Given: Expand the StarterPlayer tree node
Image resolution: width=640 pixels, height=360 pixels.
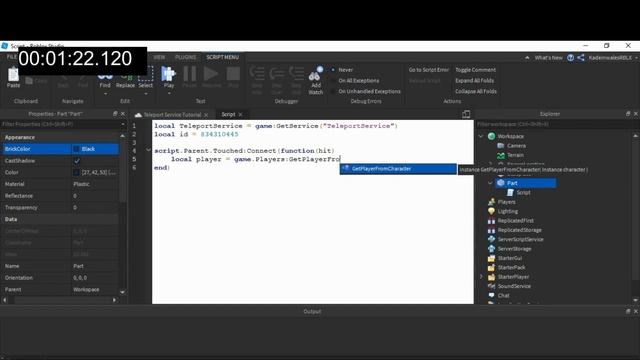Looking at the screenshot, I should (481, 277).
